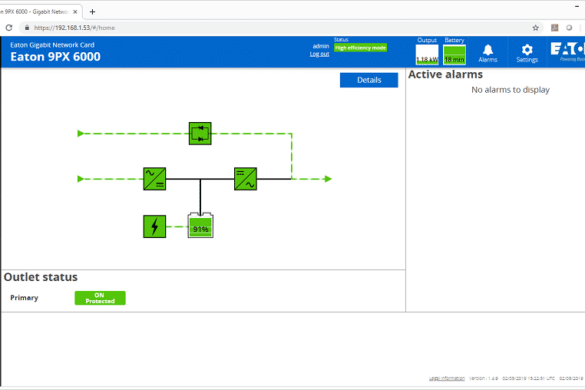Click the URL address bar
Screen dimensions: 585x390
click(280, 28)
